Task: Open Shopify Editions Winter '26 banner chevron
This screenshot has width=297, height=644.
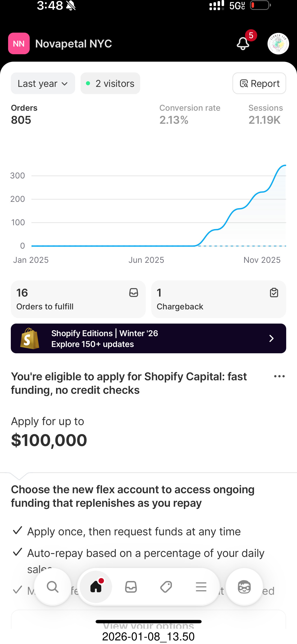Action: point(272,338)
